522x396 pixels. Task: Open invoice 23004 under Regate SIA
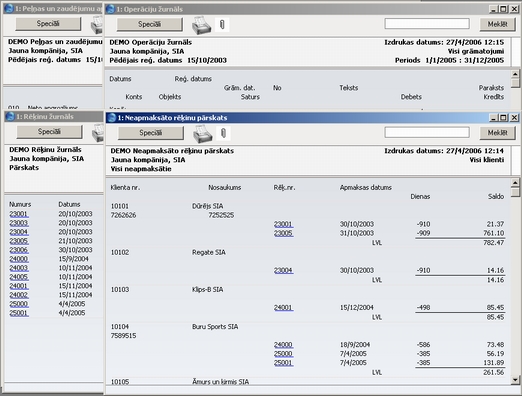click(283, 270)
